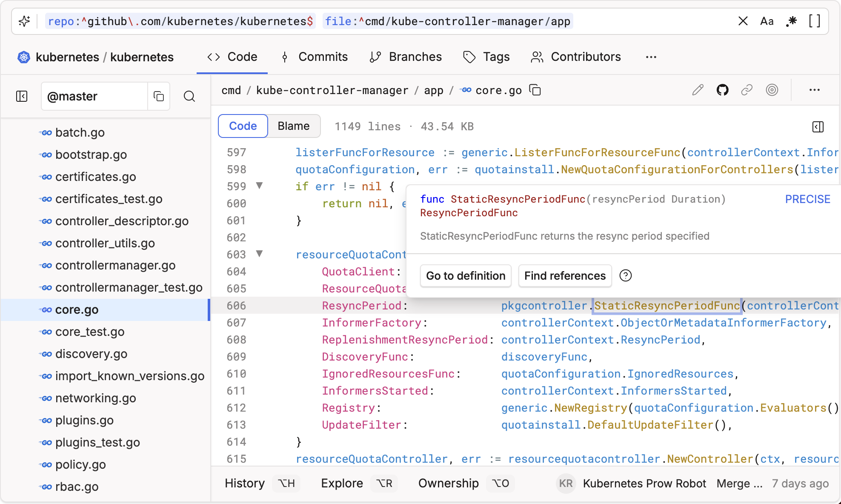Open the right side panel icon
Image resolution: width=841 pixels, height=504 pixels.
click(818, 126)
